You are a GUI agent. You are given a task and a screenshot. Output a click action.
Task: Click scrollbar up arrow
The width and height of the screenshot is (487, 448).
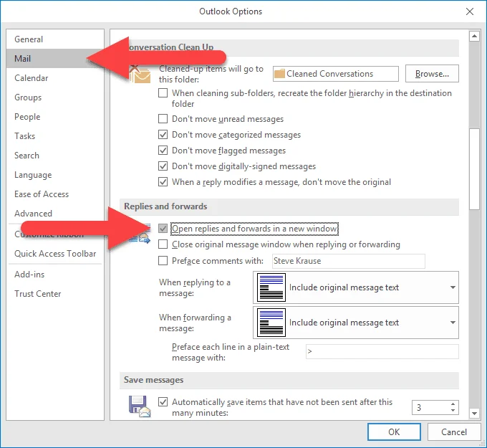coord(474,36)
